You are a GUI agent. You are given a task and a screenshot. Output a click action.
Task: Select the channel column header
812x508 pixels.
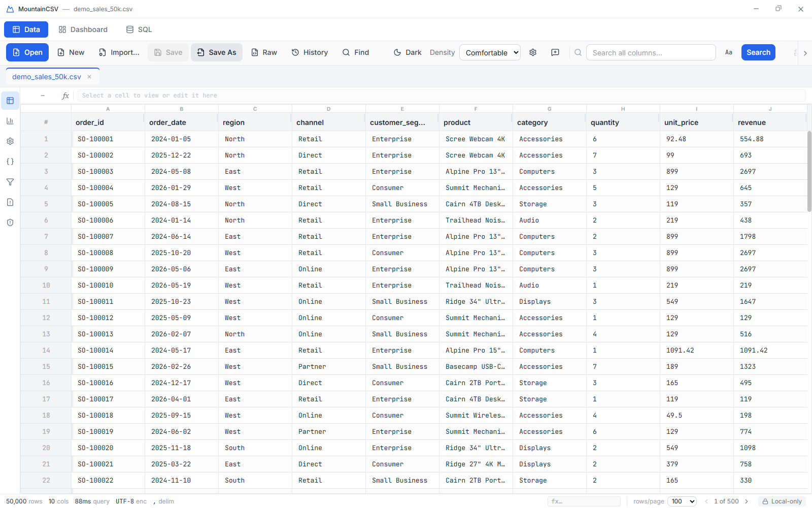[x=328, y=122]
